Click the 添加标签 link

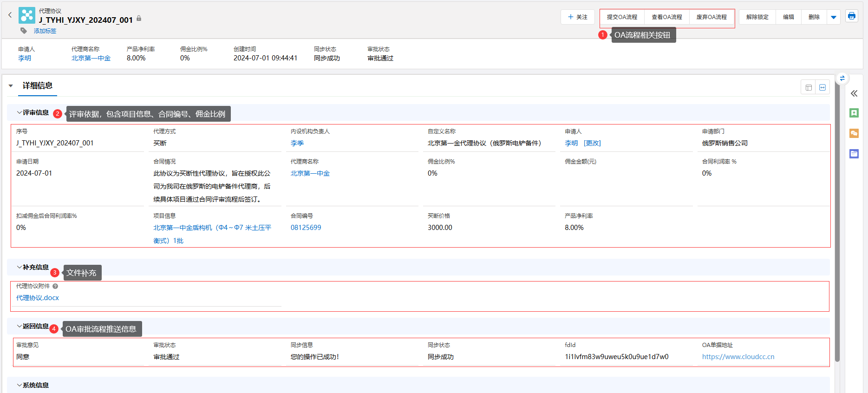(x=45, y=31)
